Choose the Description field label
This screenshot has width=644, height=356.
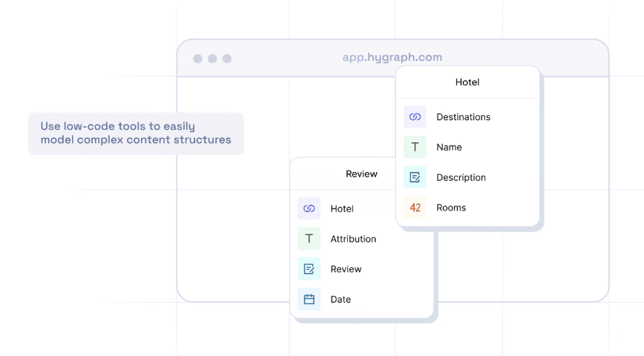pos(461,178)
